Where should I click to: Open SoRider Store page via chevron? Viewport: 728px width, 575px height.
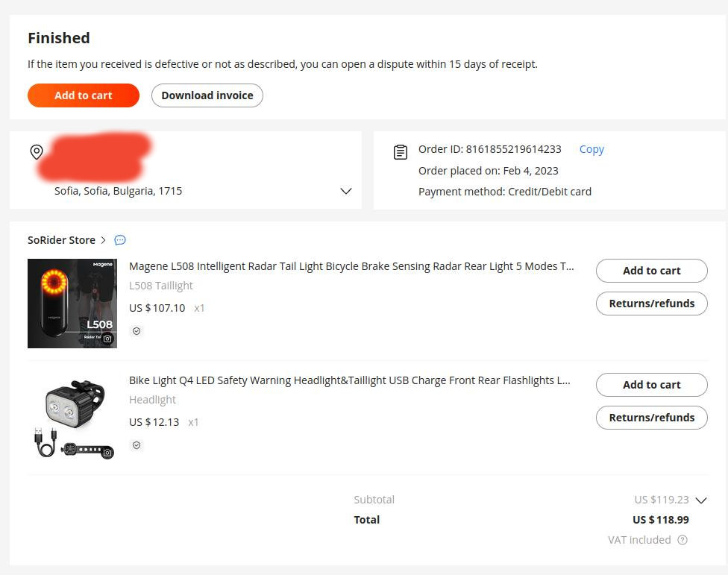104,240
